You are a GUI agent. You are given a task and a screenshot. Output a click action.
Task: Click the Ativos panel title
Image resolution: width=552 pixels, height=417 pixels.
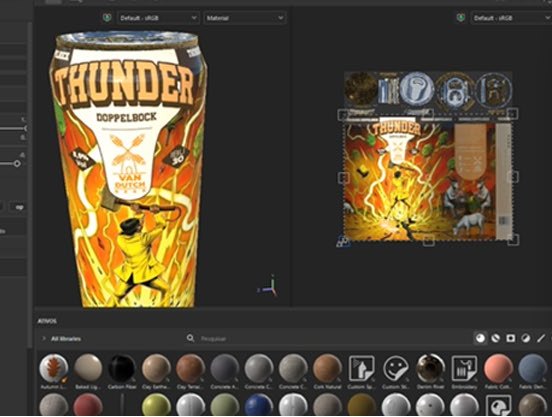47,321
